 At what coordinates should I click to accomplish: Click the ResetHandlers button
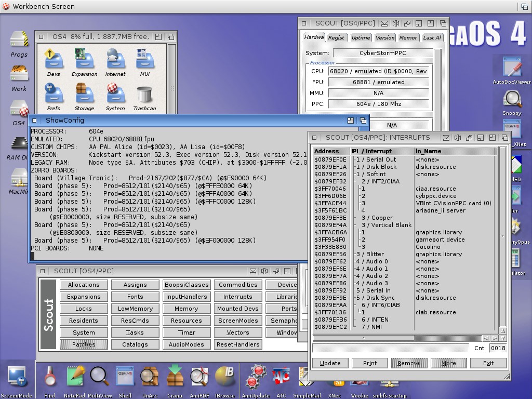[237, 344]
